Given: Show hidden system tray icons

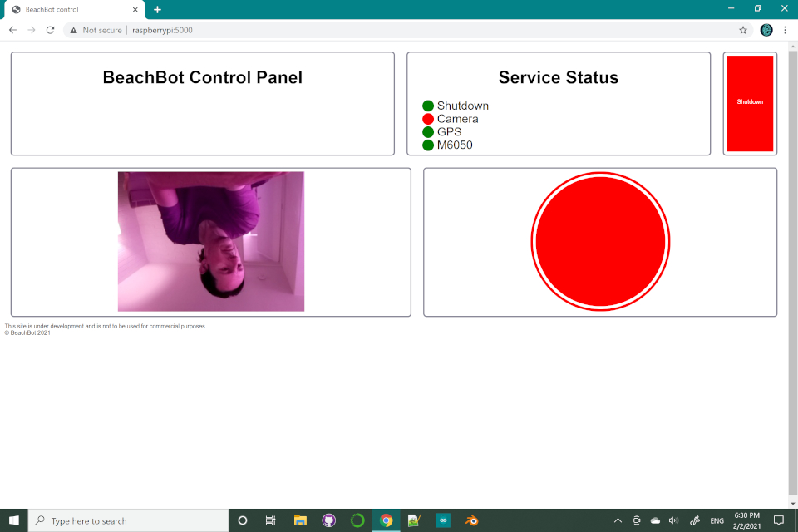Looking at the screenshot, I should tap(618, 520).
